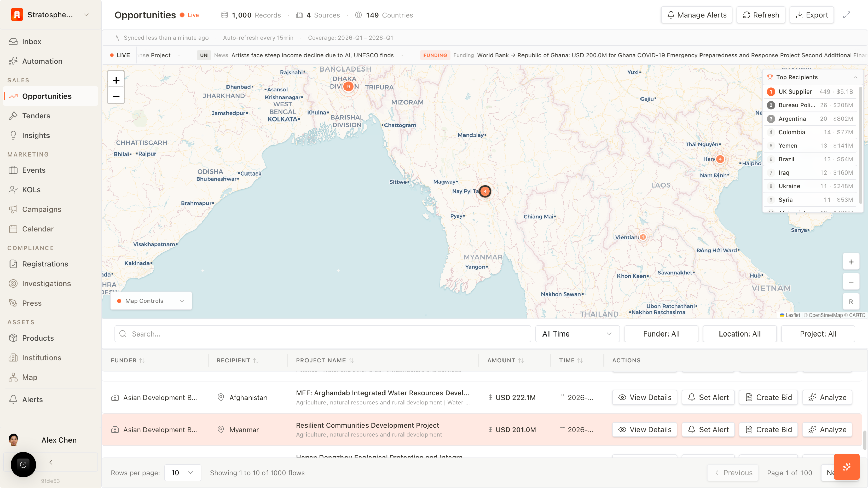Go to Investigations in the sidebar
868x488 pixels.
(46, 284)
